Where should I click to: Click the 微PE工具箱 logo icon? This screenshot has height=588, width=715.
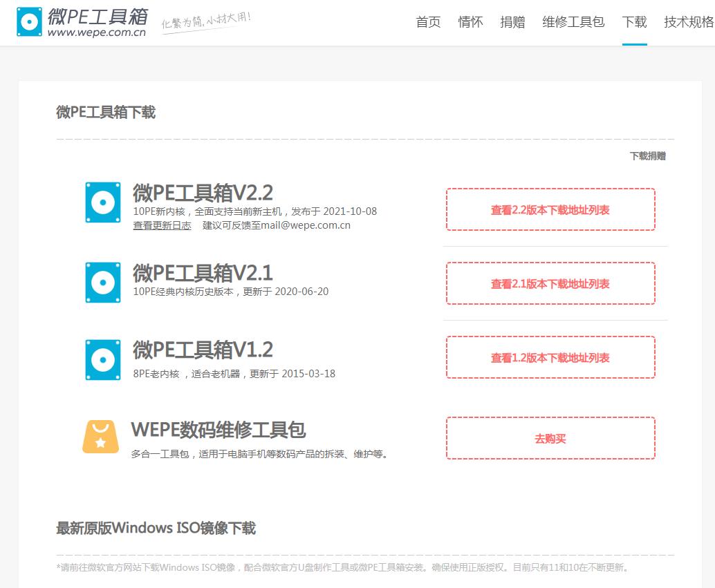29,21
